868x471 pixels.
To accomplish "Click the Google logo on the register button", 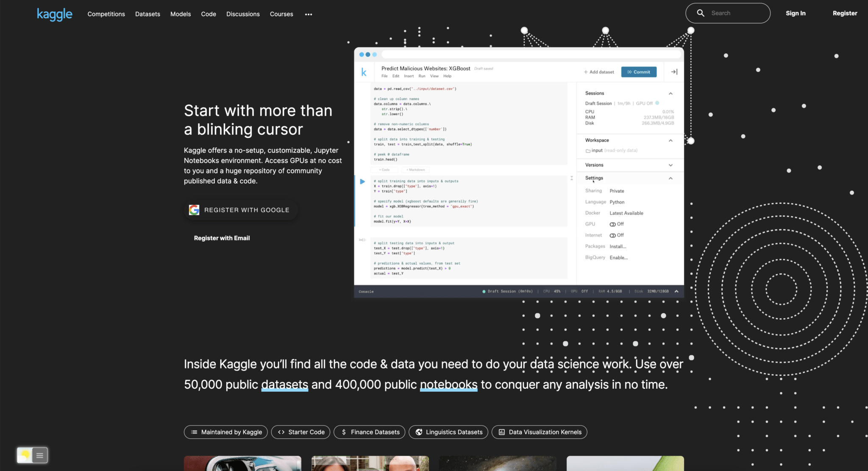I will [194, 209].
